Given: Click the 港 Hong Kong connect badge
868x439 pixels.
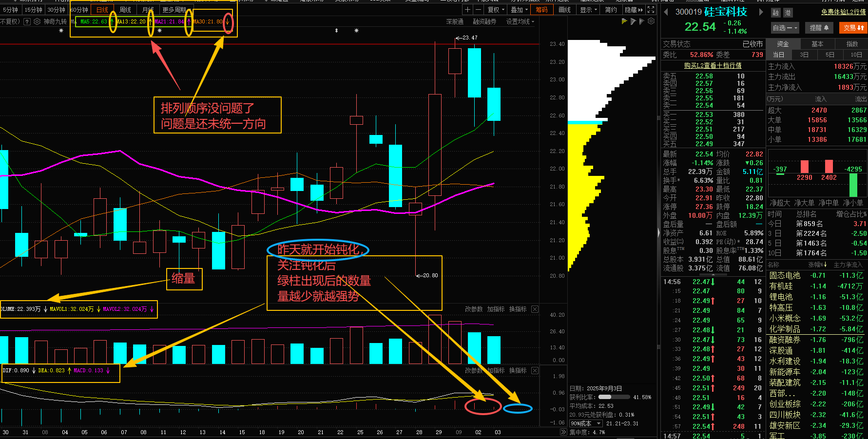Looking at the screenshot, I should click(788, 13).
